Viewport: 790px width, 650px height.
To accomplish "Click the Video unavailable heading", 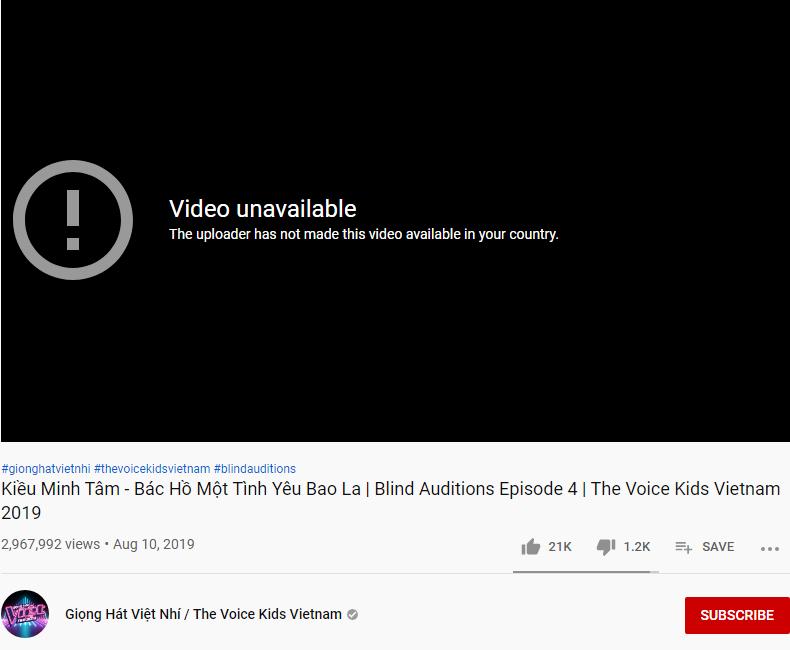I will (x=262, y=209).
